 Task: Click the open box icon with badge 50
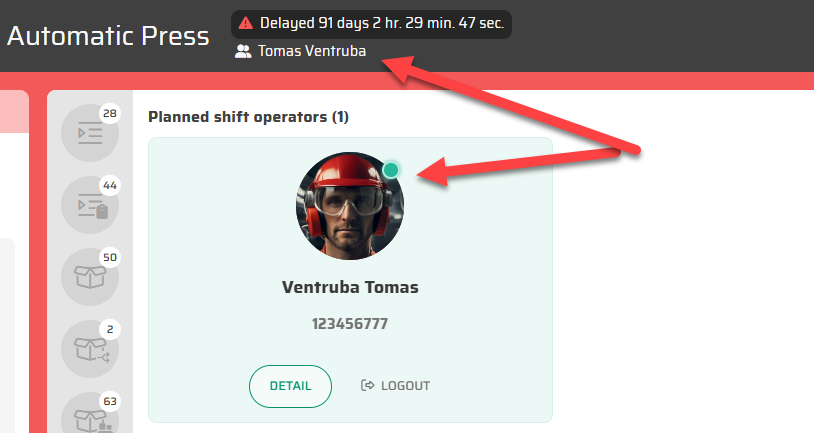89,276
